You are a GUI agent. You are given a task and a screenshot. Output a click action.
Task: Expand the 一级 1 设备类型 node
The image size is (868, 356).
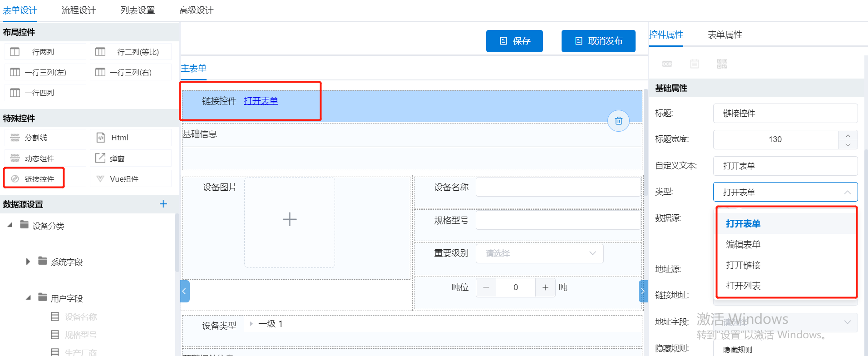point(251,324)
